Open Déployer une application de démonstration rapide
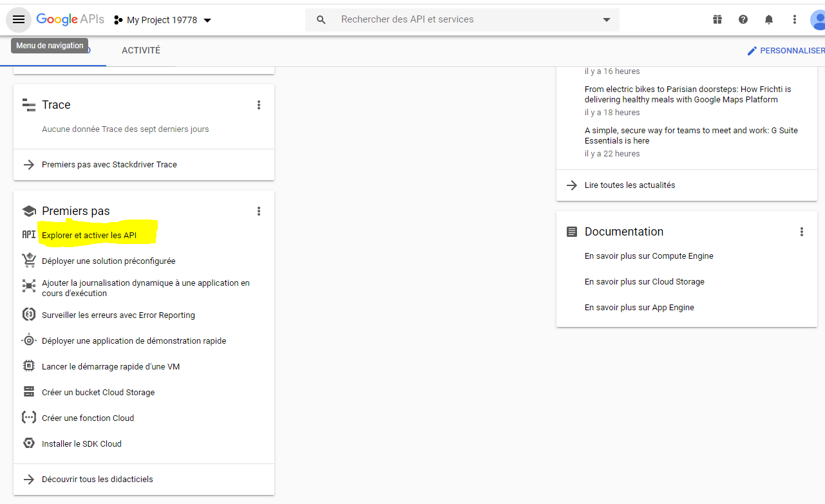 [x=134, y=341]
